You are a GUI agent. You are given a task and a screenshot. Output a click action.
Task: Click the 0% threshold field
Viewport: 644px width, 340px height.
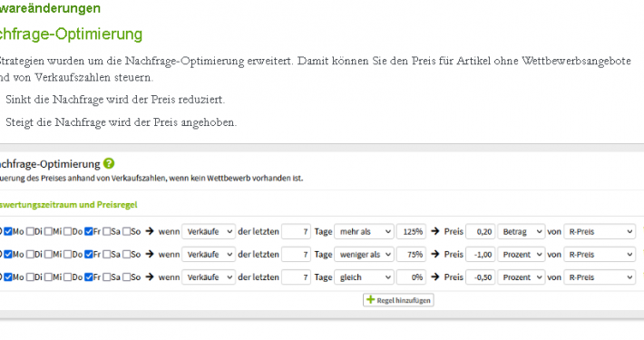click(411, 277)
